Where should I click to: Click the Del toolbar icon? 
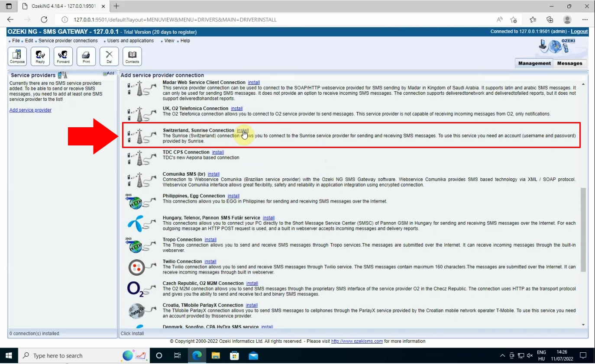109,56
